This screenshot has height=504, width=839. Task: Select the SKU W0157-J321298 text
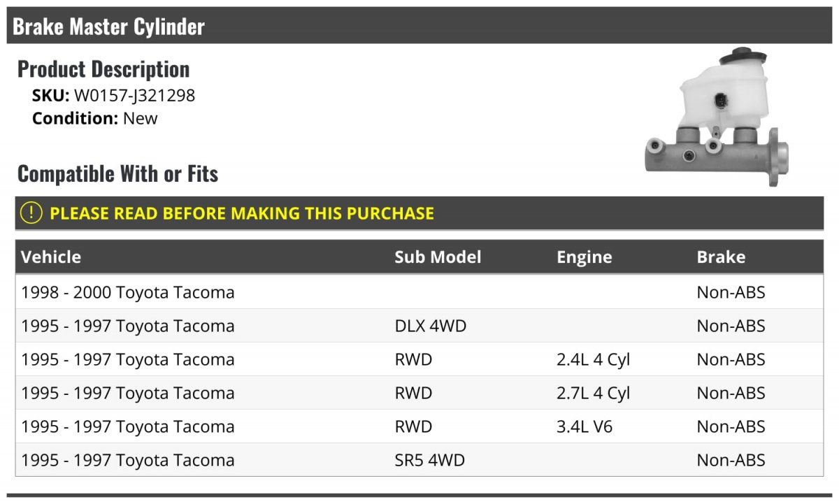click(x=113, y=95)
